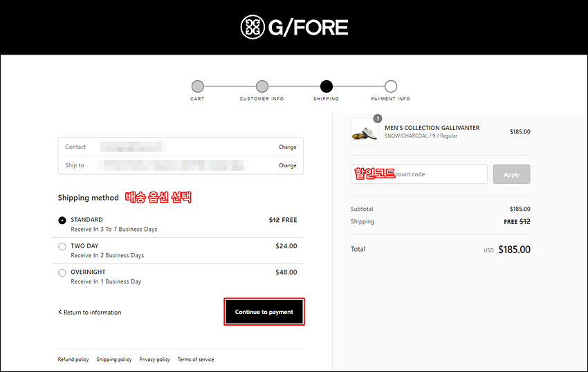The image size is (588, 372).
Task: Open the Refund policy link
Action: (x=73, y=360)
